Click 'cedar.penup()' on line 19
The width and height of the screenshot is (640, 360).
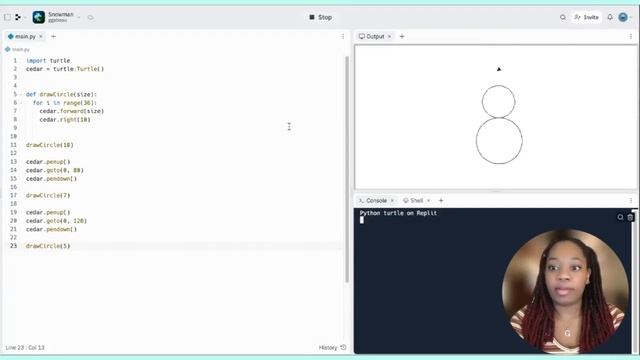[x=48, y=212]
